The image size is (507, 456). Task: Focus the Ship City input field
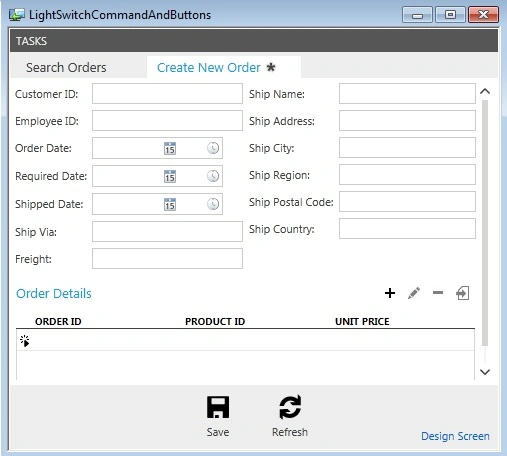[x=407, y=147]
